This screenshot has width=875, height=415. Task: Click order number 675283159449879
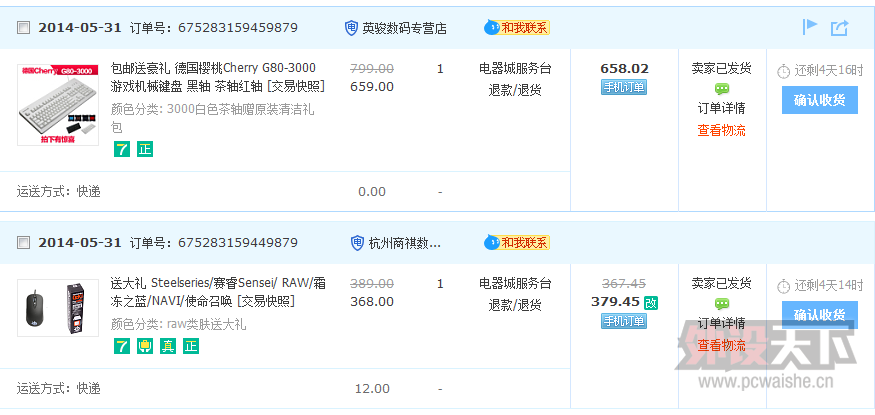point(238,243)
